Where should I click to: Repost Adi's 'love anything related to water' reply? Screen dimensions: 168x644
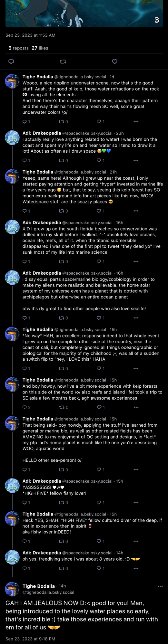63,160
